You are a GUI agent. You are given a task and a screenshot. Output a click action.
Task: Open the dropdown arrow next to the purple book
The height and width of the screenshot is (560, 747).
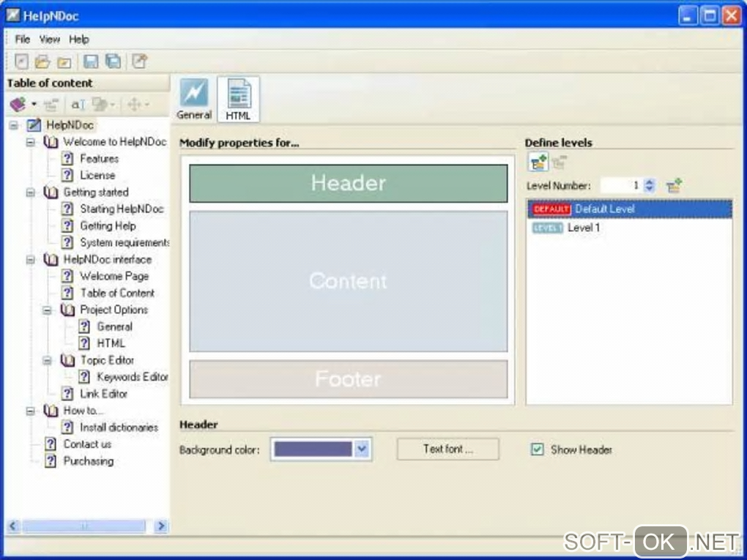pyautogui.click(x=34, y=104)
